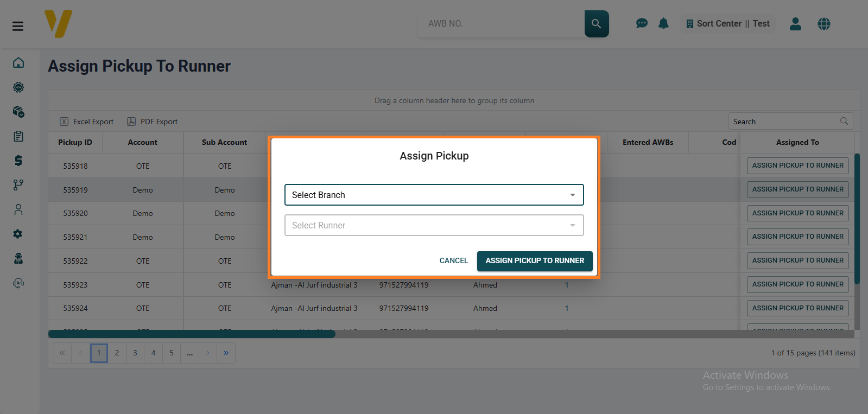Jump to last page arrow
The width and height of the screenshot is (868, 414).
[x=226, y=353]
